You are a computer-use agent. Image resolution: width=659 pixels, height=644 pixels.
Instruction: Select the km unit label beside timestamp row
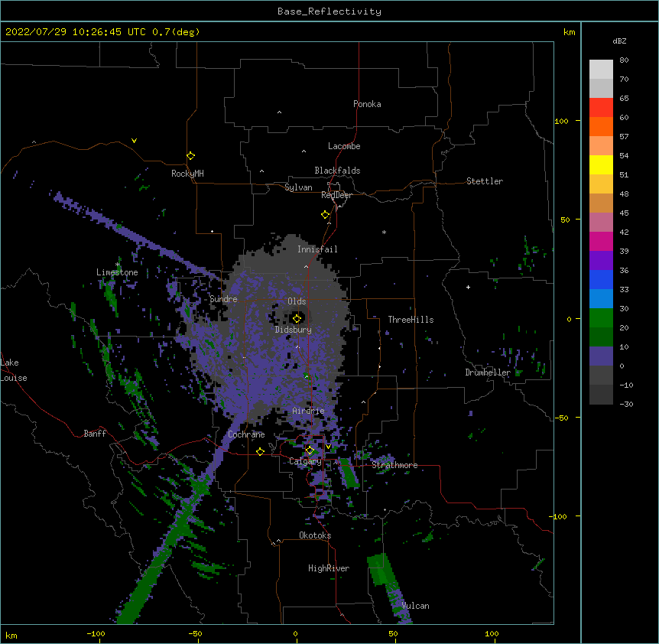569,32
